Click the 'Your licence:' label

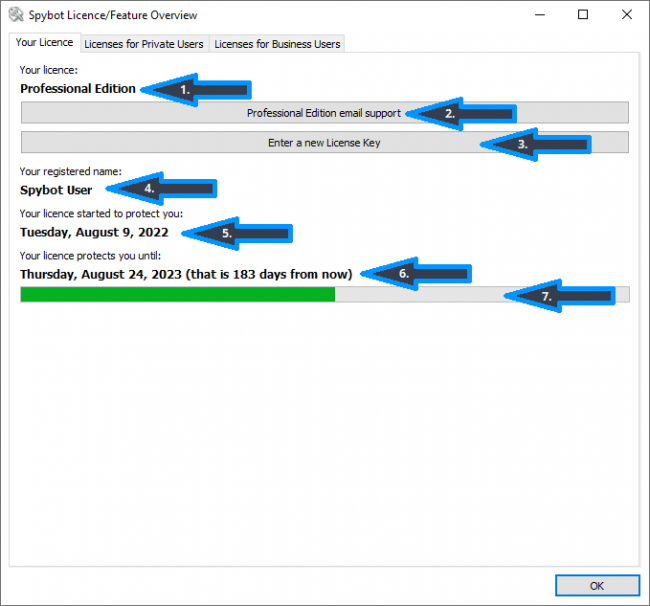click(49, 70)
